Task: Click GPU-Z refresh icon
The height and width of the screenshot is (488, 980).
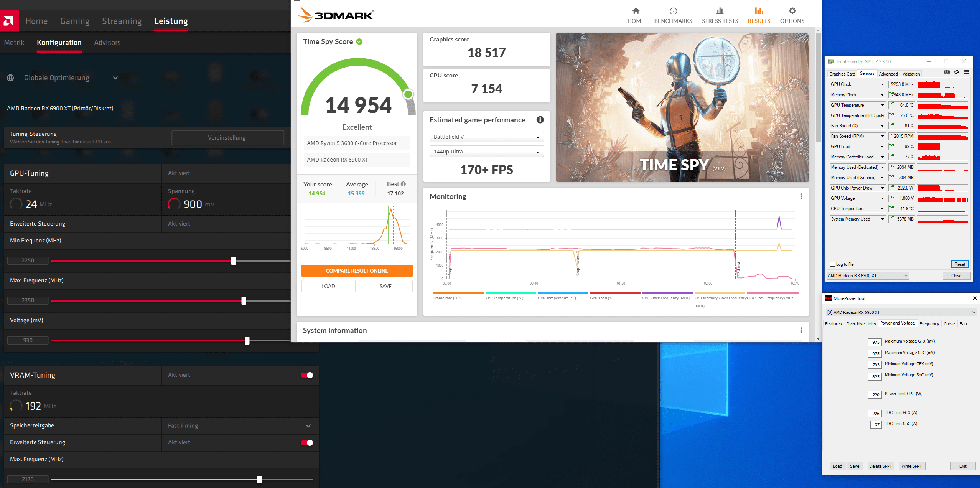Action: [x=957, y=72]
